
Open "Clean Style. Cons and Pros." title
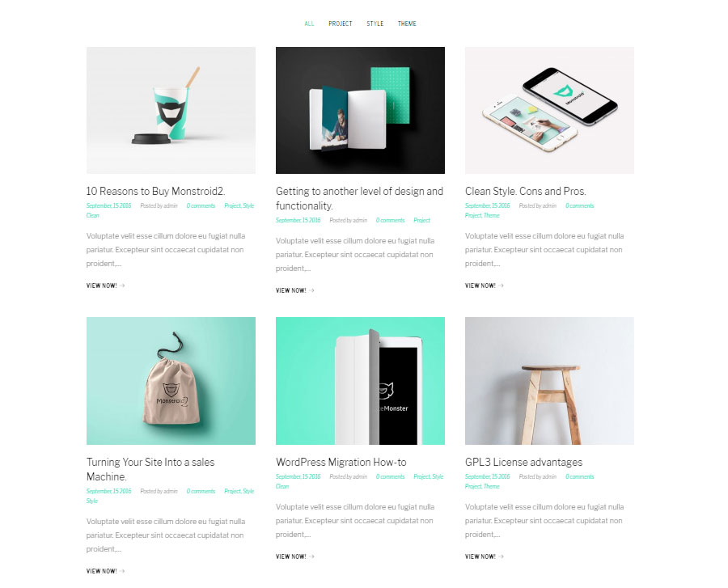coord(526,191)
